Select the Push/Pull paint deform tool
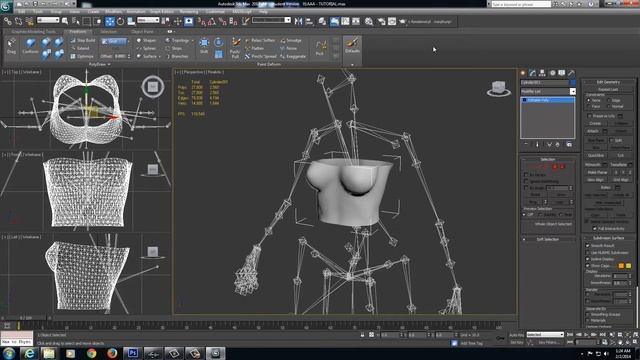The image size is (640, 360). pyautogui.click(x=235, y=48)
